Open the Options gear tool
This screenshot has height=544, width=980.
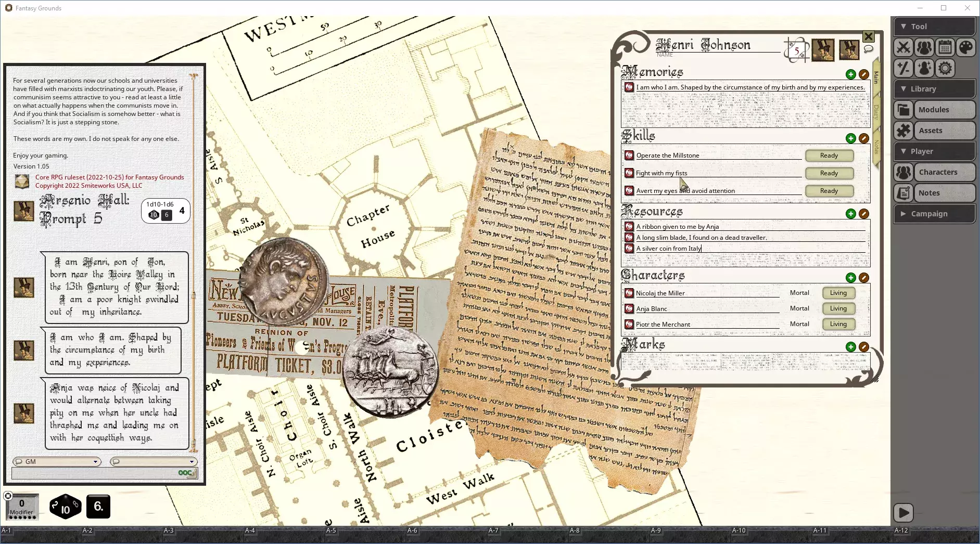(x=945, y=68)
